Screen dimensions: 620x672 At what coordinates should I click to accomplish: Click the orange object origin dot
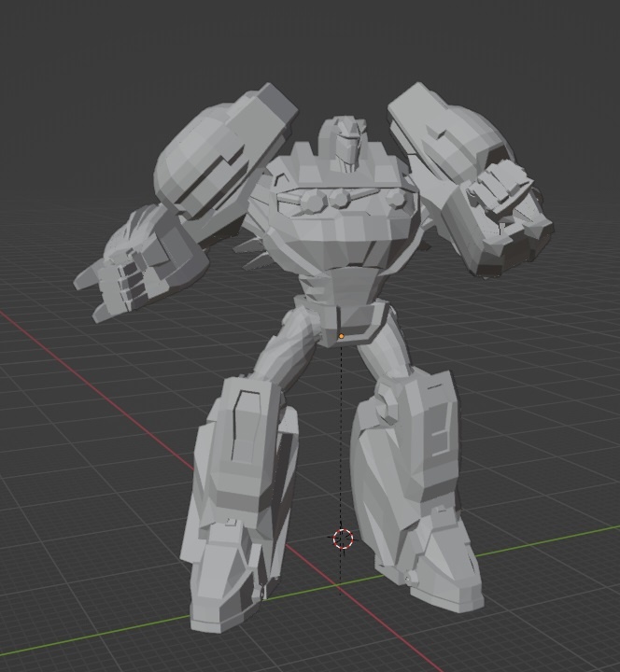tap(342, 336)
